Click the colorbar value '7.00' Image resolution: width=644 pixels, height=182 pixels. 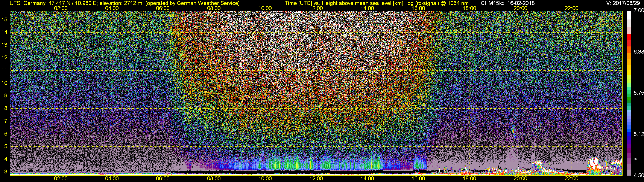coord(638,10)
